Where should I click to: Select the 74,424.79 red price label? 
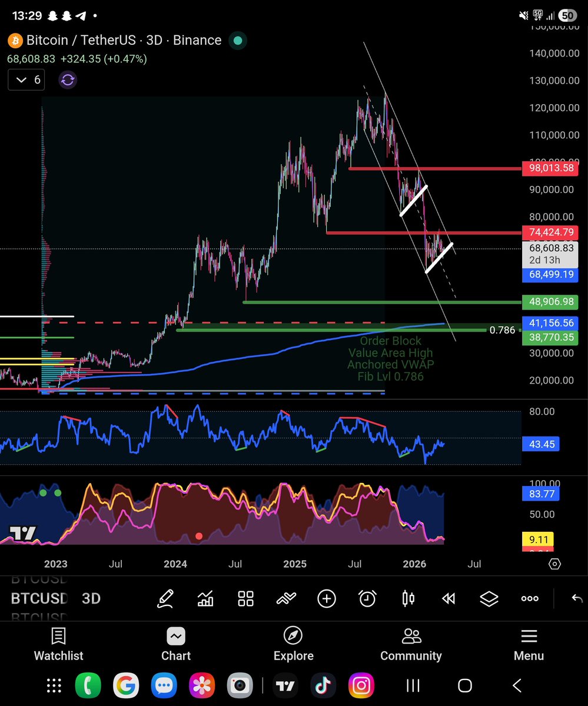click(x=550, y=232)
